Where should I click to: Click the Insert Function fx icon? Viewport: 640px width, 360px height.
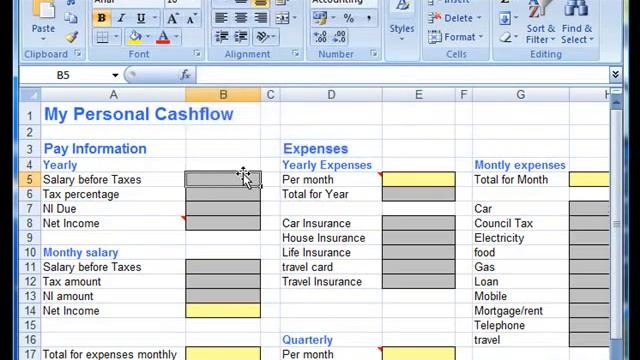(x=185, y=75)
